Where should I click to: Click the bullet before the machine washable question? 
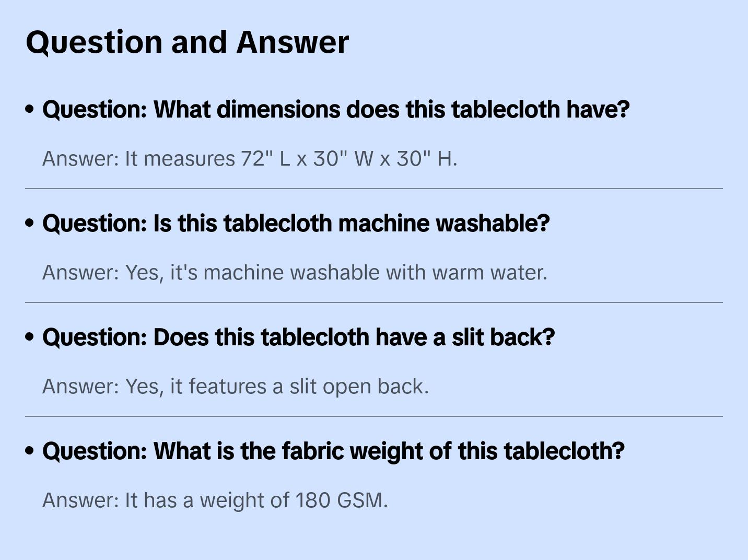[x=30, y=223]
